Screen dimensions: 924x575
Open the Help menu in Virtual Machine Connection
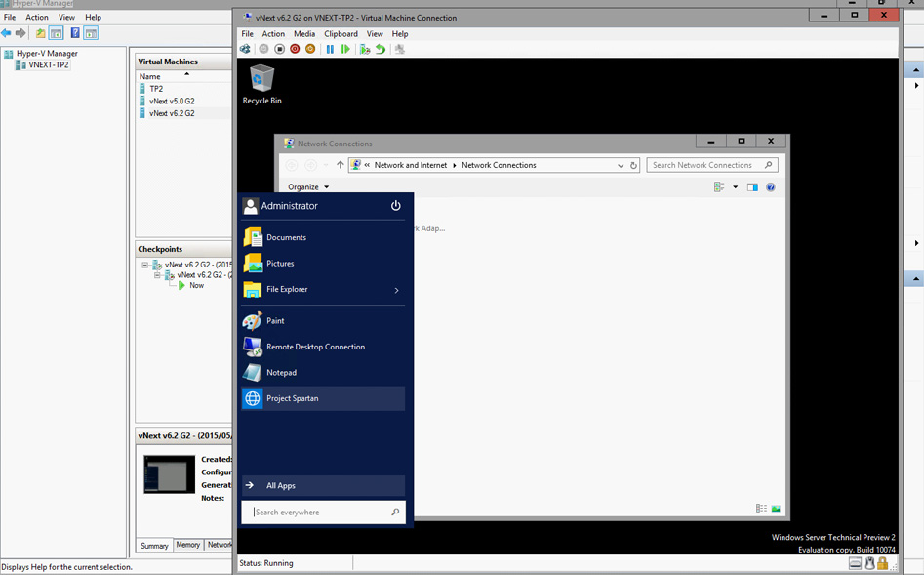399,33
